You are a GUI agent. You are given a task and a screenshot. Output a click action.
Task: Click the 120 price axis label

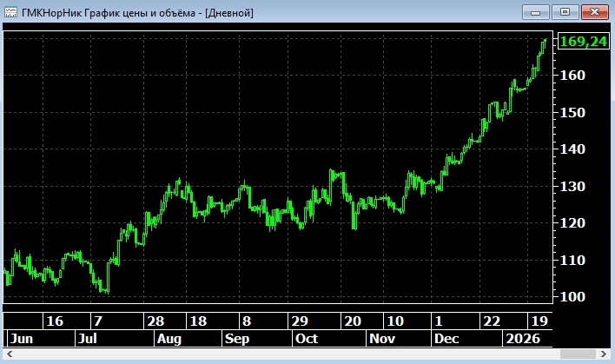pos(572,223)
